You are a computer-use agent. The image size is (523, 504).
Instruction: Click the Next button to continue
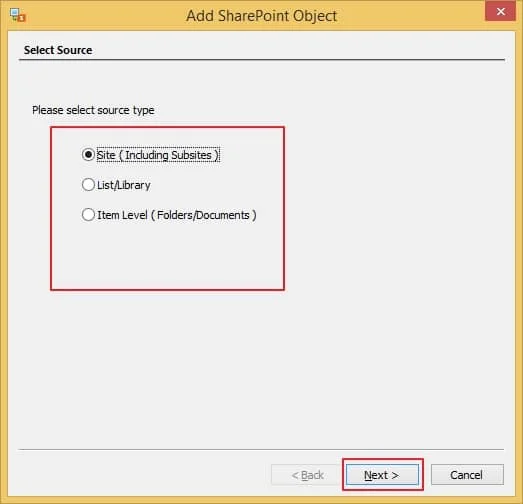click(382, 474)
